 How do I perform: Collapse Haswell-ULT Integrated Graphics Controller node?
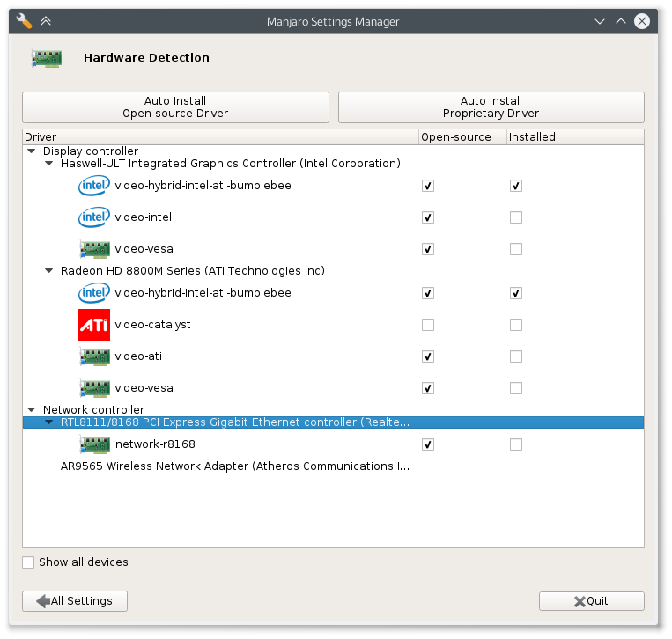pos(48,163)
